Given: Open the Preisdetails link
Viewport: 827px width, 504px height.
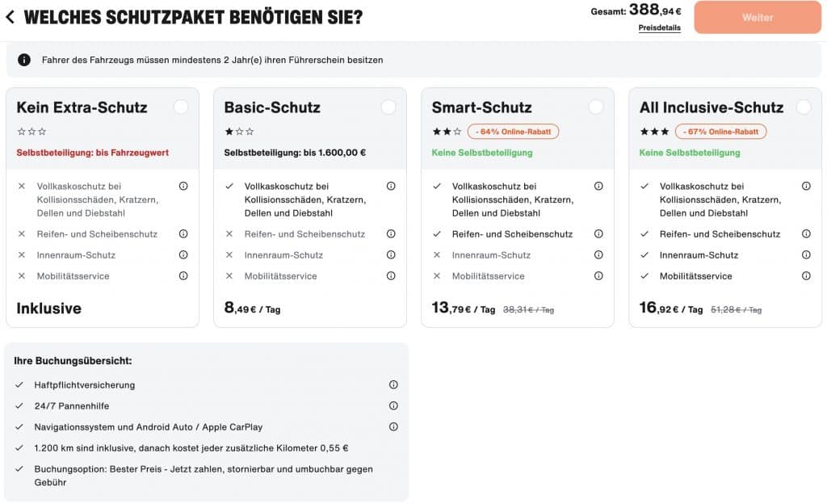Looking at the screenshot, I should pyautogui.click(x=659, y=27).
